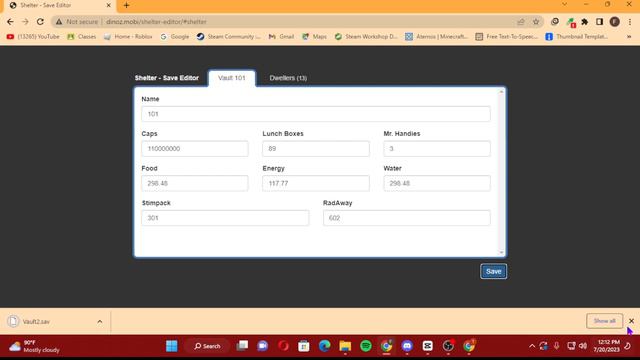640x360 pixels.
Task: Open the Chrome three-dot menu
Action: (x=630, y=22)
